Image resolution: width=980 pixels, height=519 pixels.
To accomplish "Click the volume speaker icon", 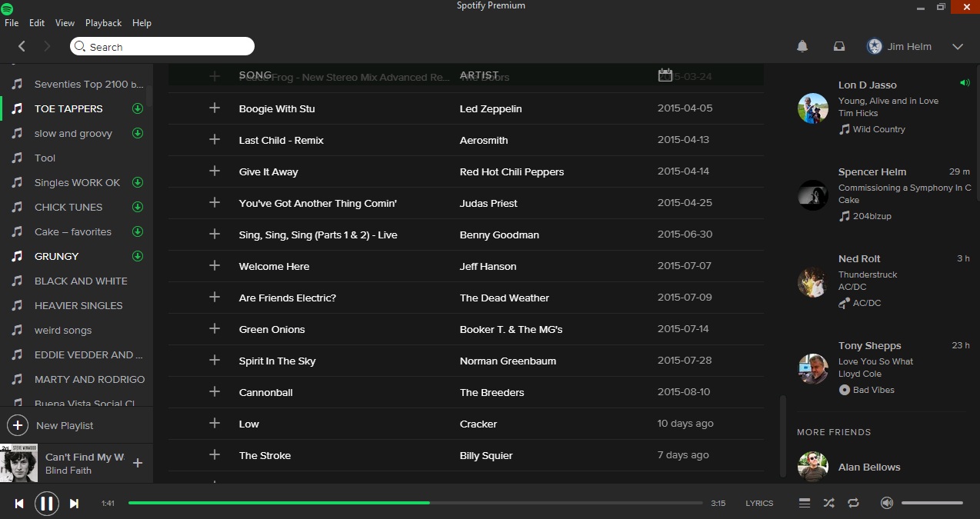I will point(887,503).
